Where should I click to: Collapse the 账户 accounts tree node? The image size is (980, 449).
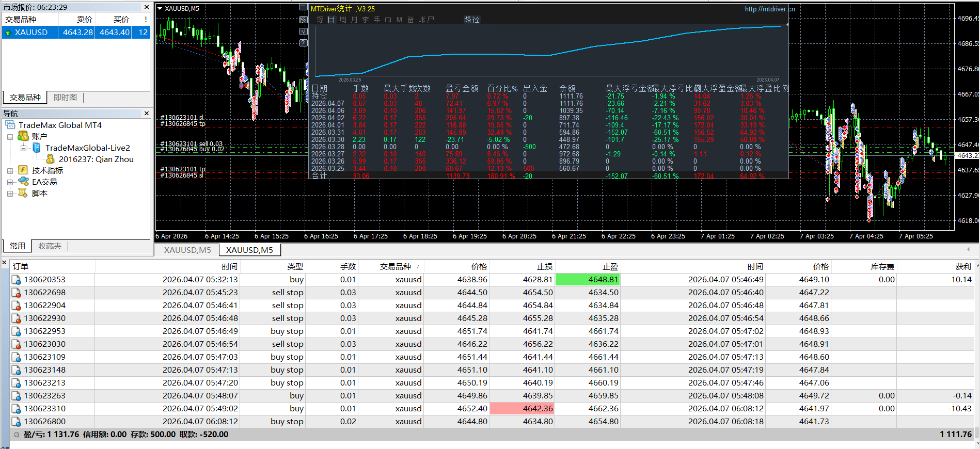coord(10,137)
